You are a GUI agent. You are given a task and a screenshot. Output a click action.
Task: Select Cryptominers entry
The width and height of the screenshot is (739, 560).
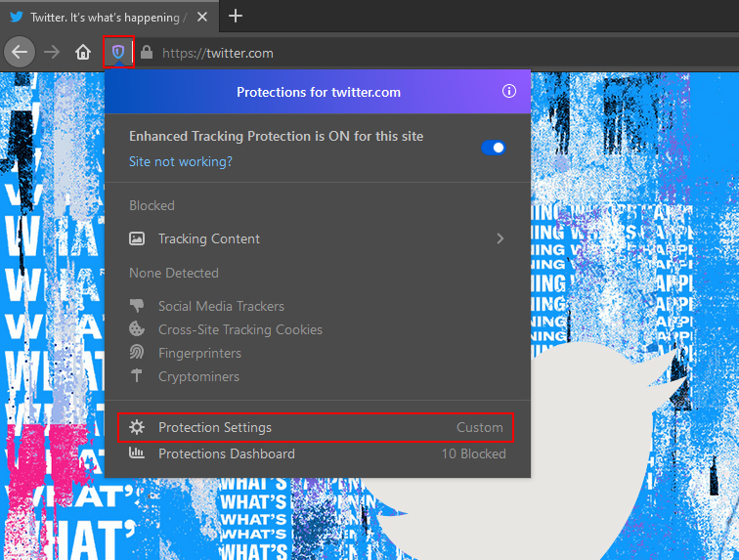(x=198, y=376)
